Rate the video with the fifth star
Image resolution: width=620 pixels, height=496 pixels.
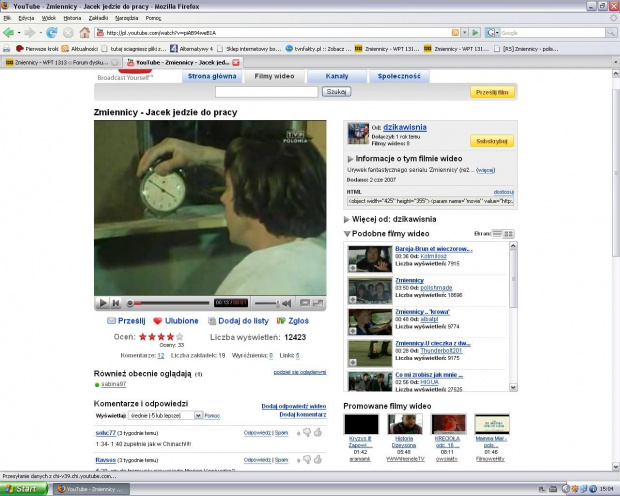point(180,337)
